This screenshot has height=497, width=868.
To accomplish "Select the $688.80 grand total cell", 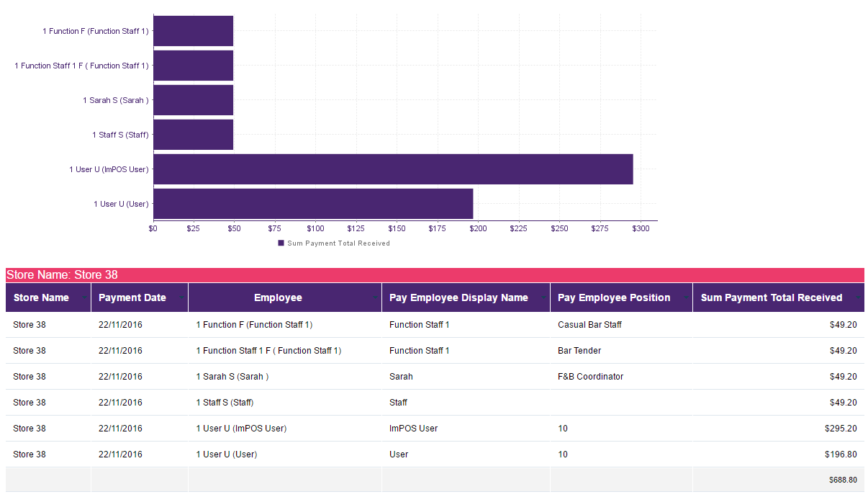I will [842, 480].
